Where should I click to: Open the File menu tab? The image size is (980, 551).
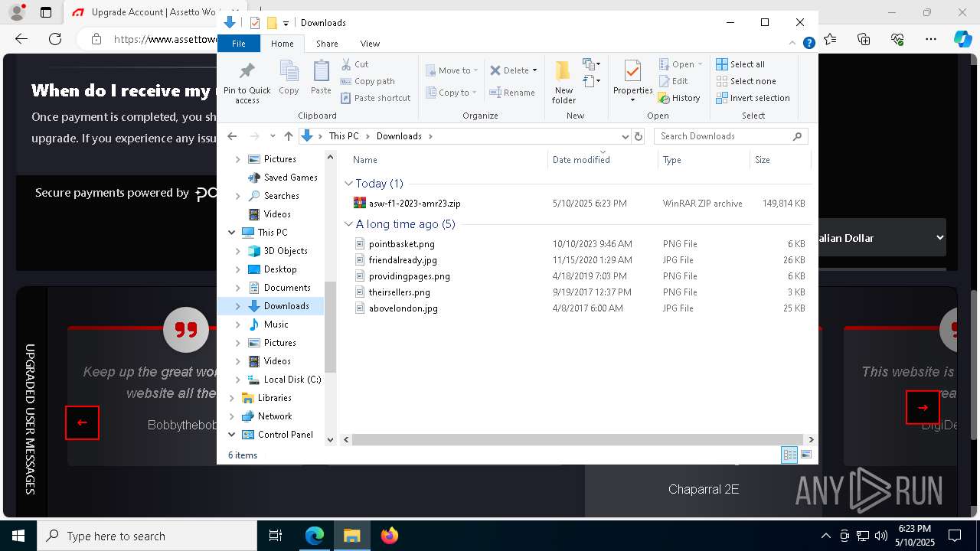239,44
